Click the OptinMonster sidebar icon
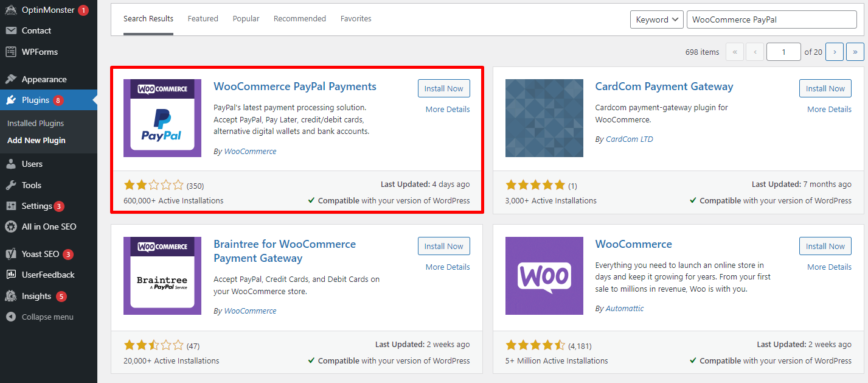Viewport: 868px width, 383px height. click(x=11, y=10)
